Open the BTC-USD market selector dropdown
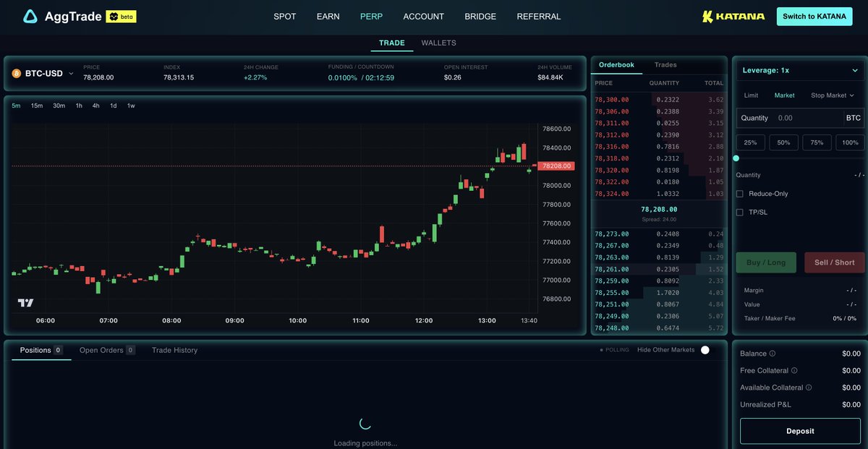 pyautogui.click(x=43, y=73)
